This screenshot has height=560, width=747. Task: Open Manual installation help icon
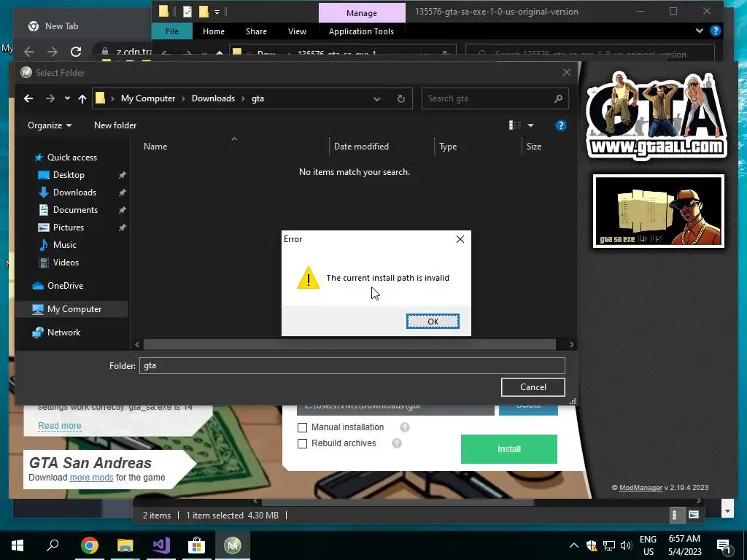pos(404,427)
